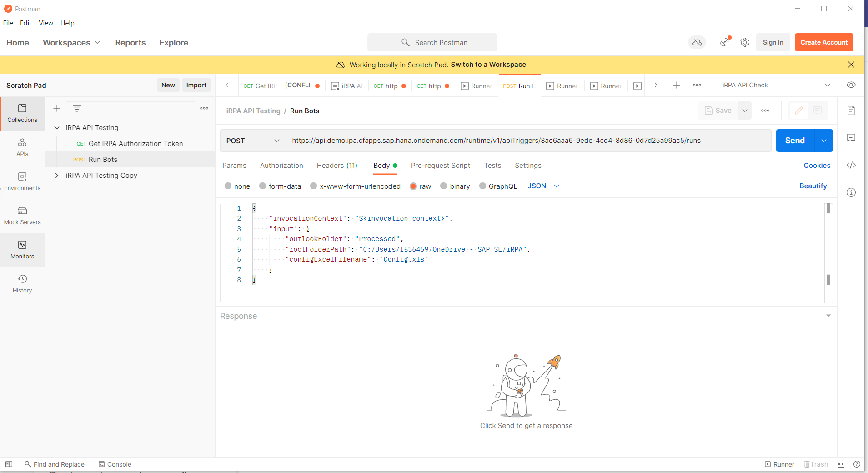Click the satellite capture requests icon
This screenshot has width=868, height=473.
(x=725, y=42)
